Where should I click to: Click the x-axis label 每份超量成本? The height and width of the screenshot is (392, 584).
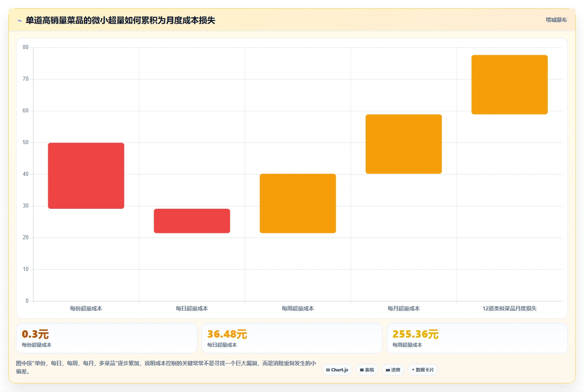pos(86,308)
